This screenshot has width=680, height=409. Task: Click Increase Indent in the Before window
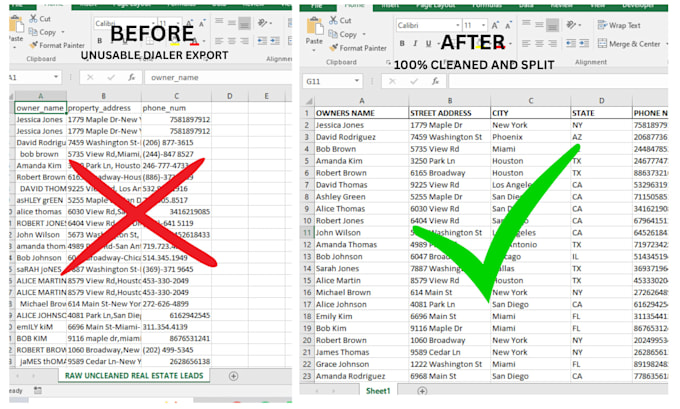(275, 41)
